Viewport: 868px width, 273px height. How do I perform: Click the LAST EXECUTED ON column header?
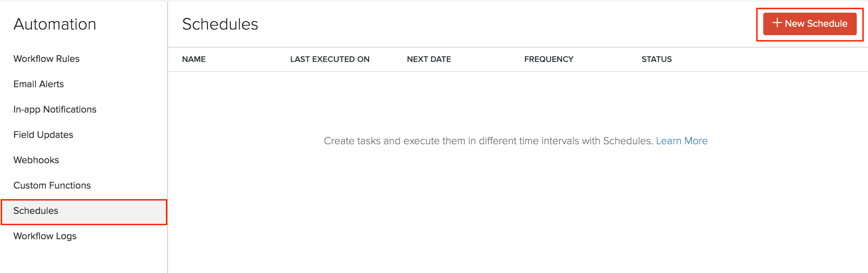(x=330, y=59)
